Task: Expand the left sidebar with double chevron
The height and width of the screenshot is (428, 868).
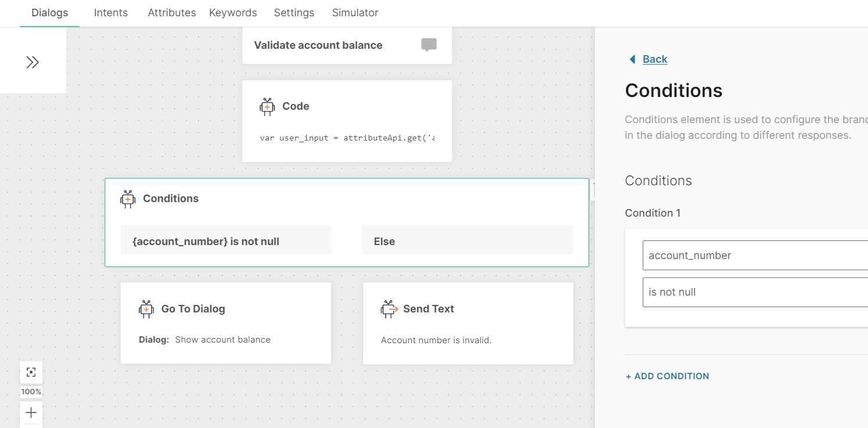Action: (x=33, y=62)
